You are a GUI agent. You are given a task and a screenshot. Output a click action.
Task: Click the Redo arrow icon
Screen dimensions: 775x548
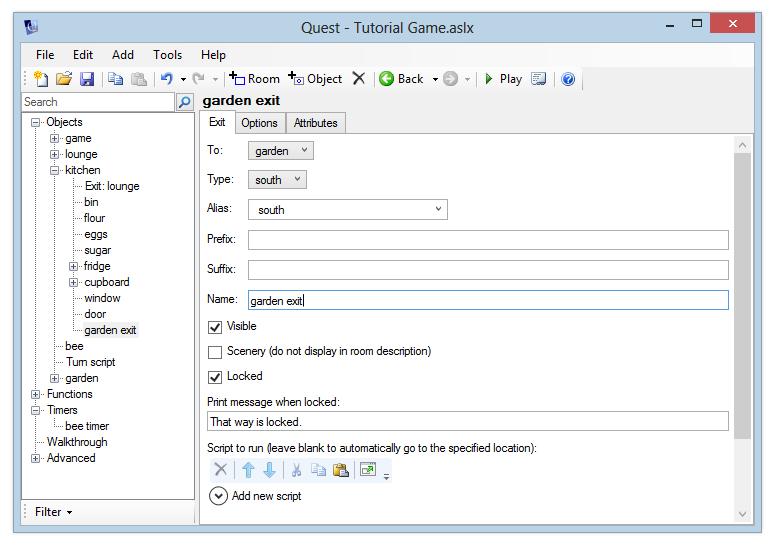tap(199, 79)
